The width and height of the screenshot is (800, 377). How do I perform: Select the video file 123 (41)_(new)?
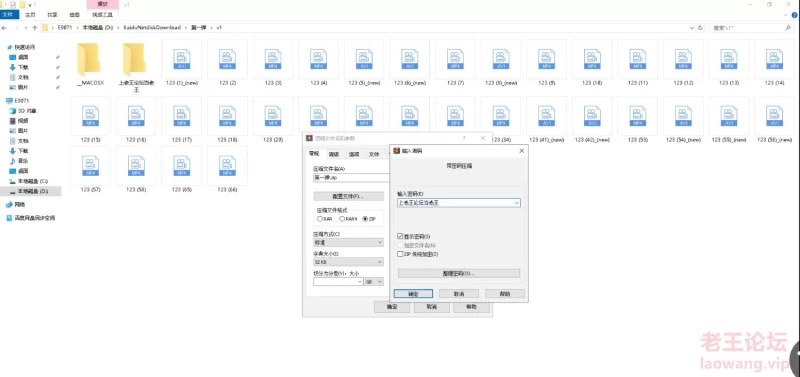point(546,120)
